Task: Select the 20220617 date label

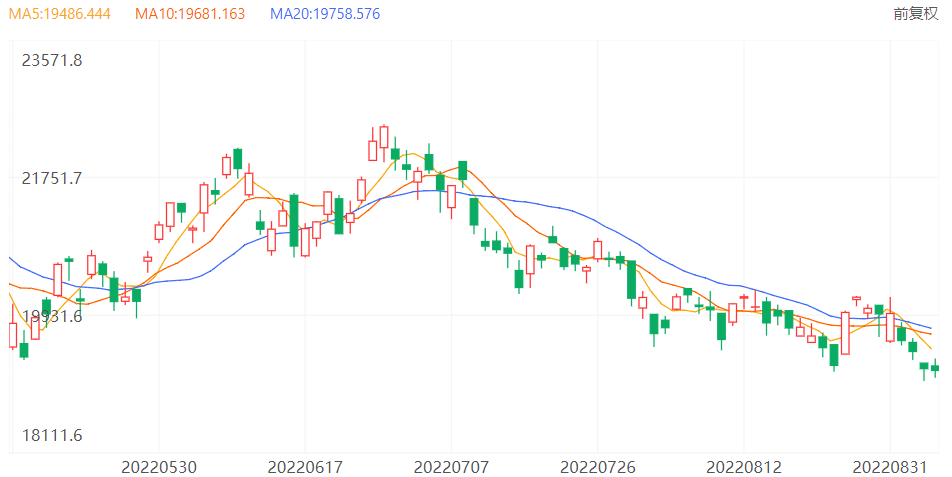Action: [x=305, y=467]
